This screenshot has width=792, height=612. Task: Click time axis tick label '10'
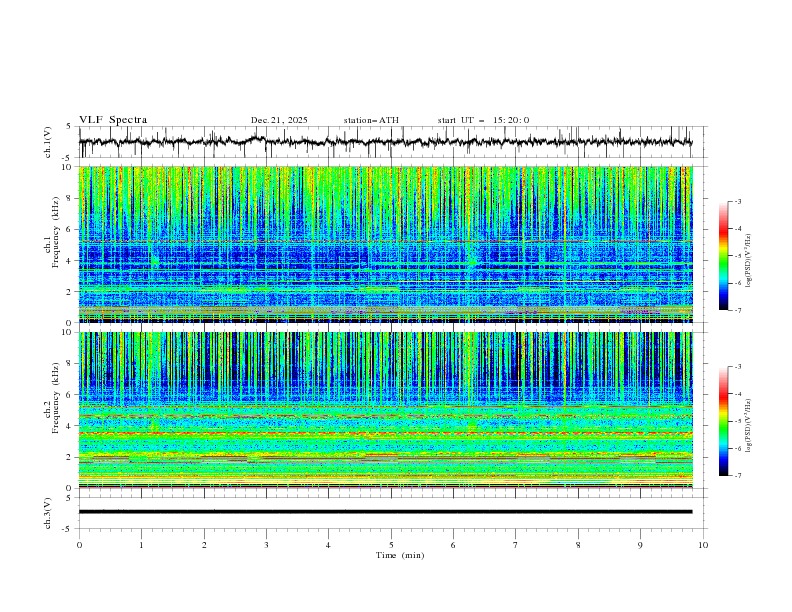tap(703, 545)
